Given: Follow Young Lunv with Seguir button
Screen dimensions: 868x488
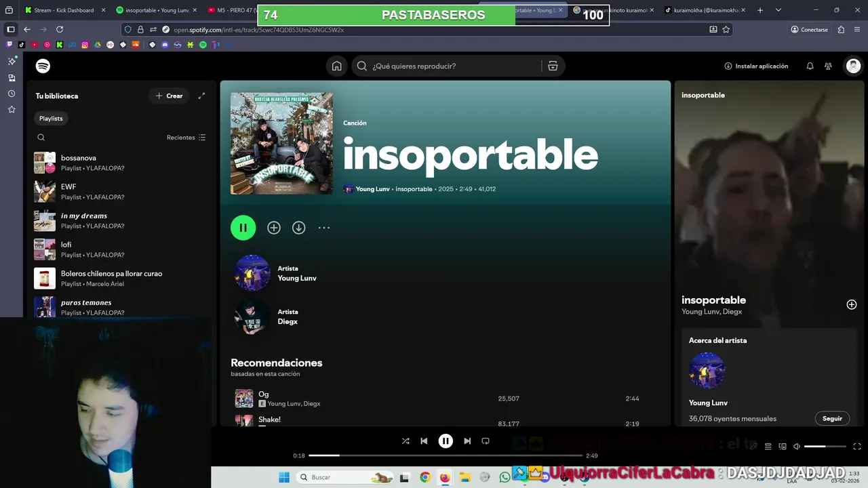Looking at the screenshot, I should tap(832, 418).
